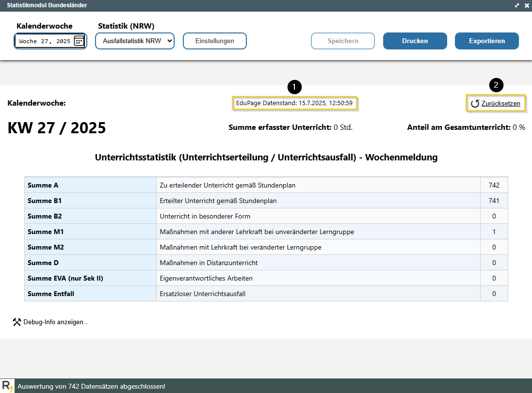Click 'Unterricht in besonderer Form' cell
This screenshot has width=532, height=393.
(318, 216)
